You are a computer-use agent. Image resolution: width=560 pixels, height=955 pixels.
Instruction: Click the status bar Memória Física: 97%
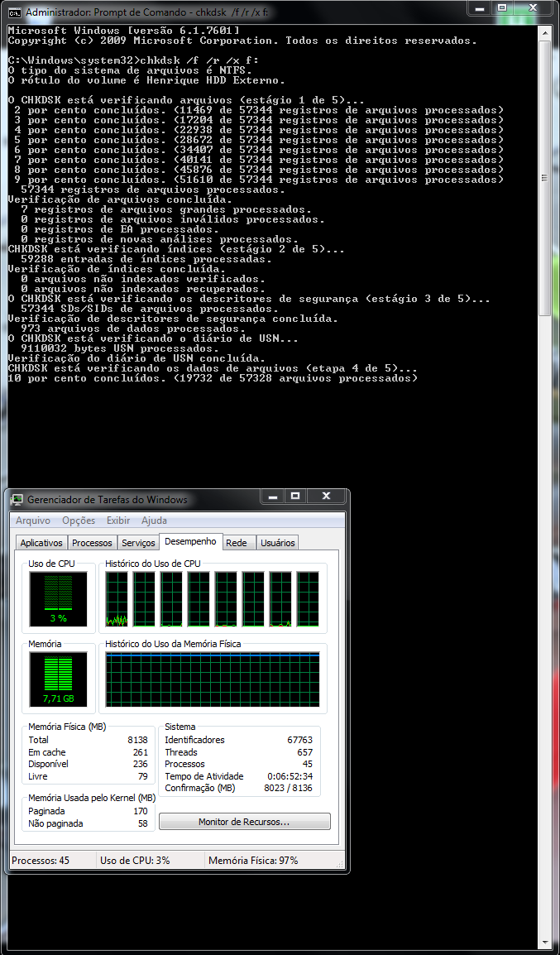(x=253, y=861)
